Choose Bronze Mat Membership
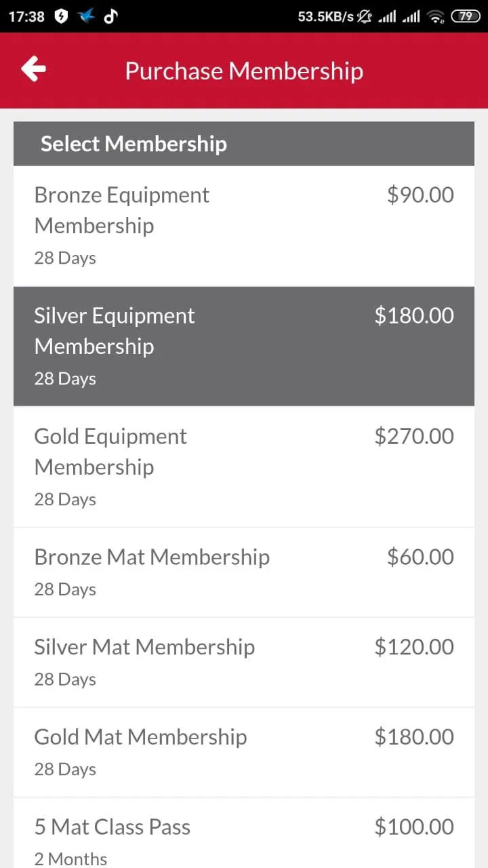488x868 pixels. [x=244, y=572]
